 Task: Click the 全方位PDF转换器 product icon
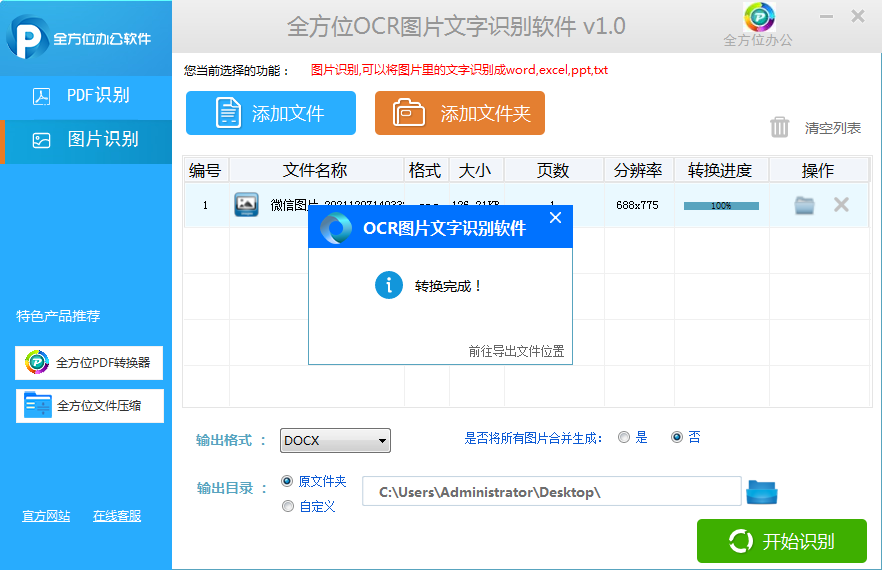(x=37, y=362)
